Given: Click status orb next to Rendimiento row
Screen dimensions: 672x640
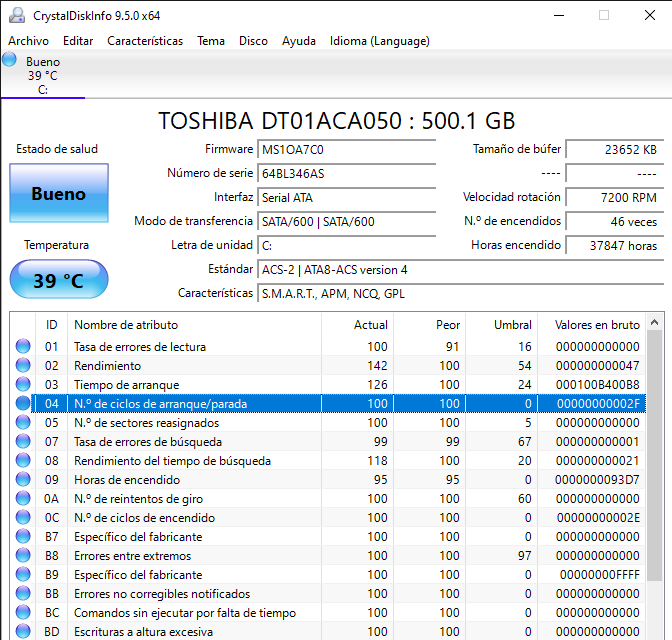Looking at the screenshot, I should [x=23, y=366].
